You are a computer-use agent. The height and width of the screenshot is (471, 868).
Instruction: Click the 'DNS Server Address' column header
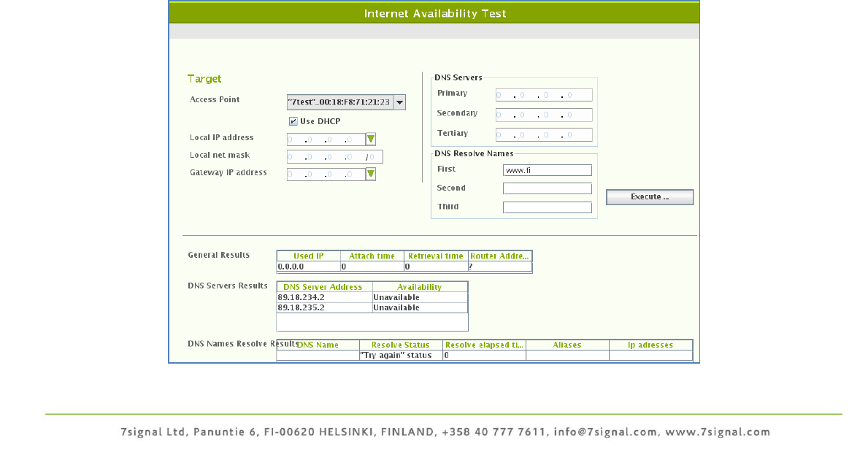click(324, 287)
